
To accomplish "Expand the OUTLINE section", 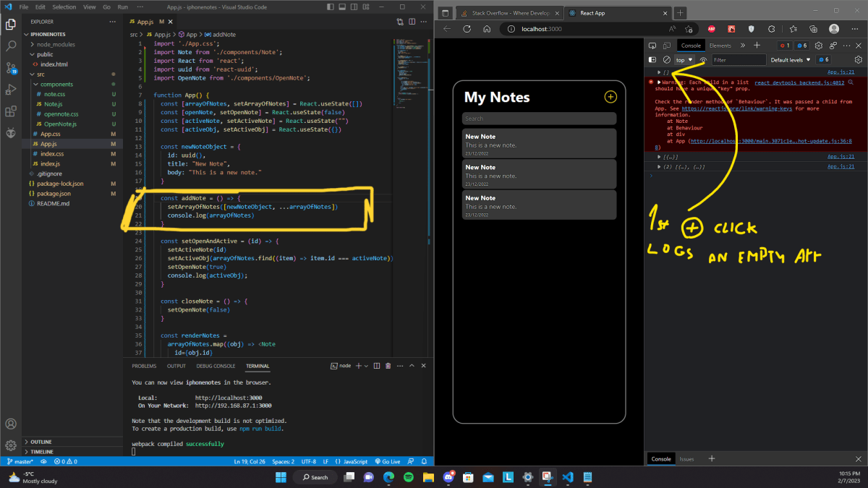I will [x=41, y=442].
